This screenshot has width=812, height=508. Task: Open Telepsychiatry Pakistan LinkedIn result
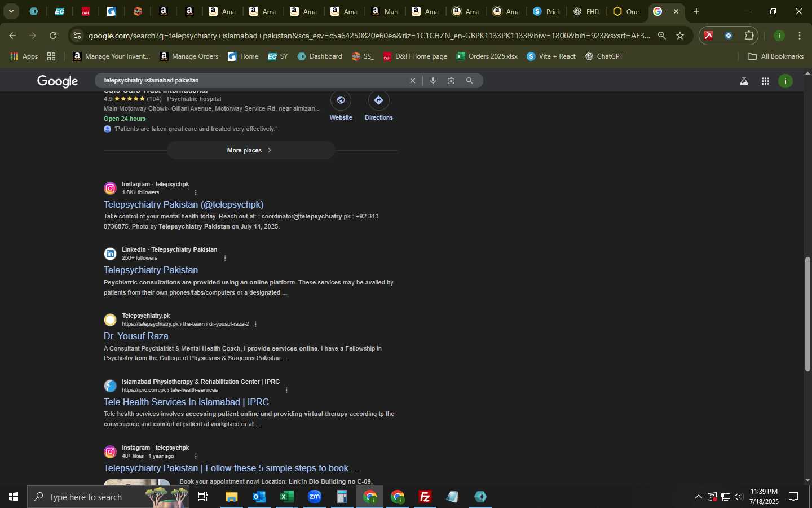151,270
